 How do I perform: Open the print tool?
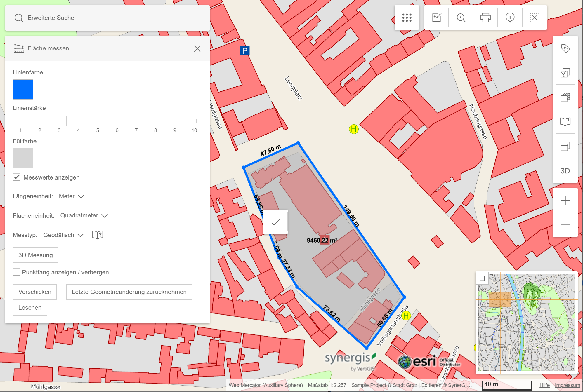[x=485, y=18]
